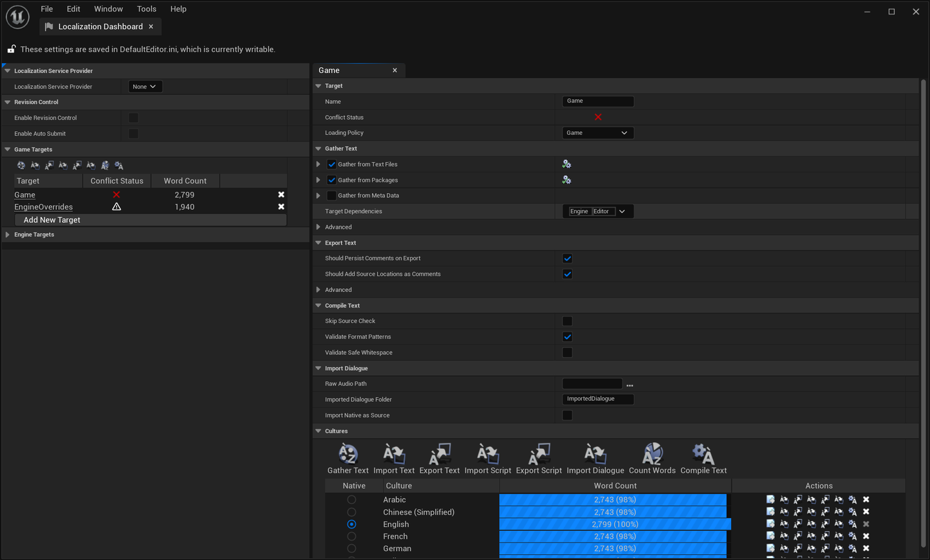The width and height of the screenshot is (930, 560).
Task: Open the Loading Policy dropdown
Action: pyautogui.click(x=597, y=133)
